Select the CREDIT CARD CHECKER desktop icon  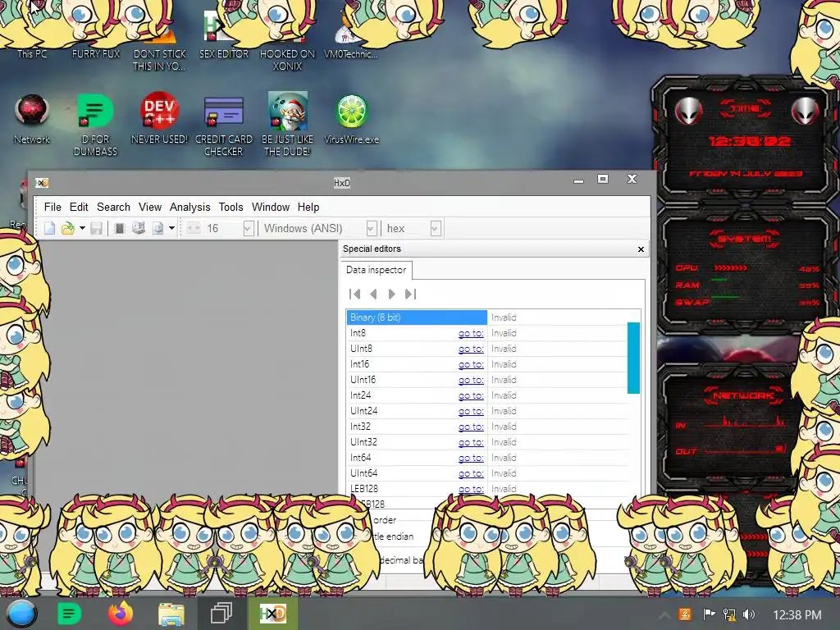click(224, 126)
